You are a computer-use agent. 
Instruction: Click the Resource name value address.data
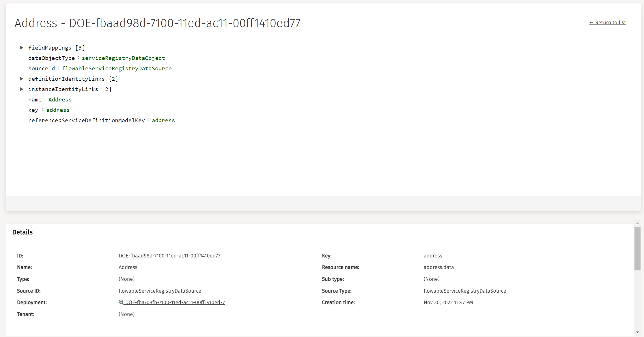(x=438, y=267)
